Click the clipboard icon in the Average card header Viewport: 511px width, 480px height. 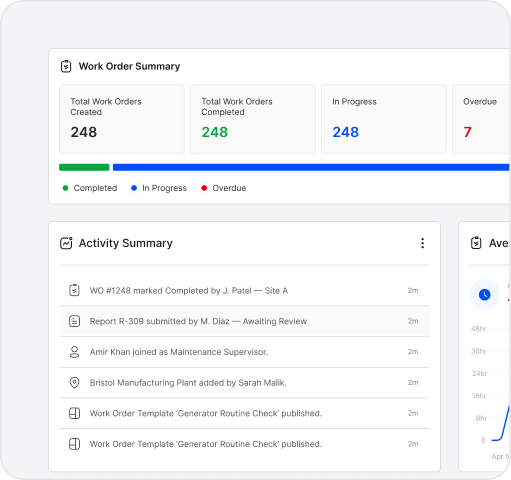point(476,243)
